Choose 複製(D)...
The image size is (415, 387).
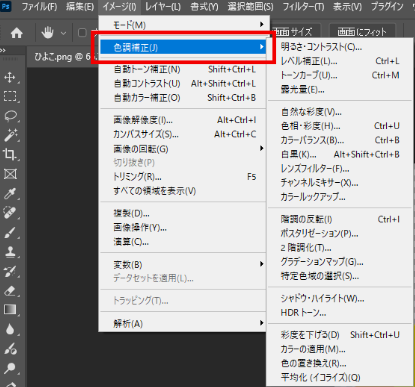click(183, 213)
